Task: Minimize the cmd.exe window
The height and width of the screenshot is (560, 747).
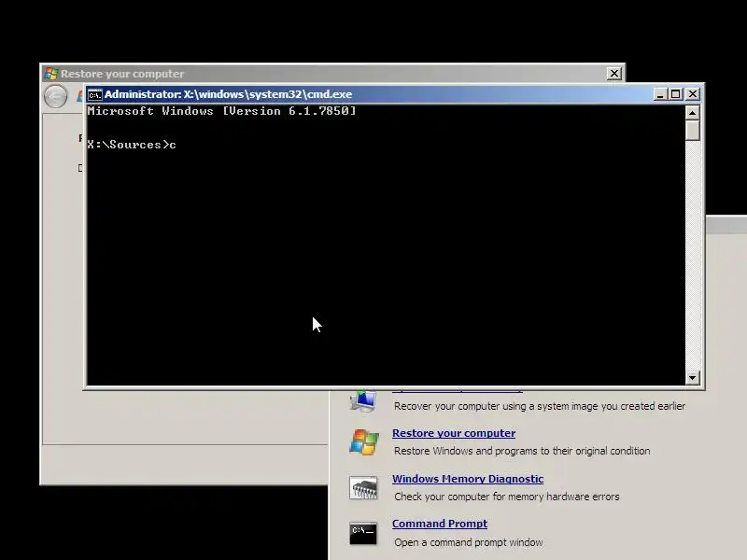Action: (x=660, y=94)
